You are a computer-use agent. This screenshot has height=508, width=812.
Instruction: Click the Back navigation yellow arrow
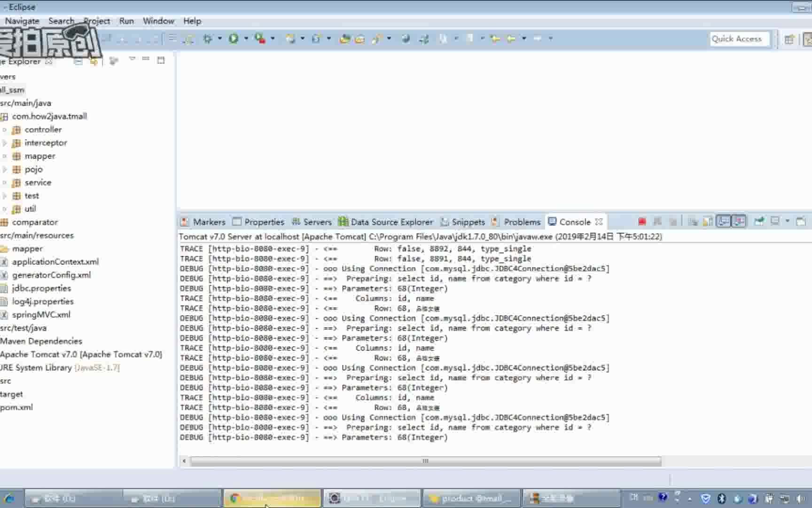[x=511, y=39]
